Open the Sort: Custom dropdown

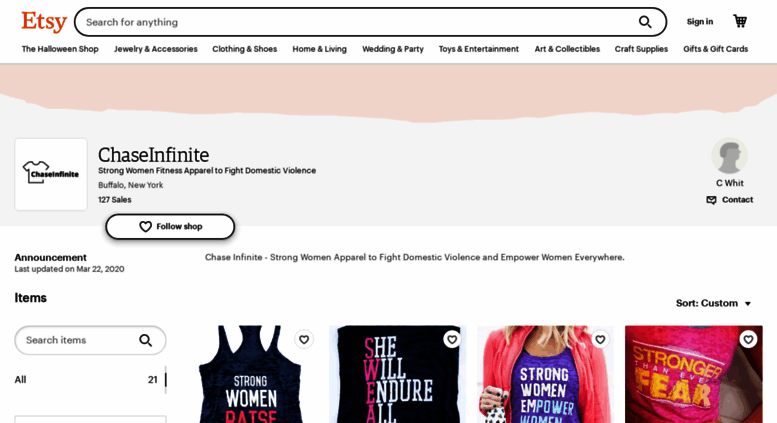[714, 303]
